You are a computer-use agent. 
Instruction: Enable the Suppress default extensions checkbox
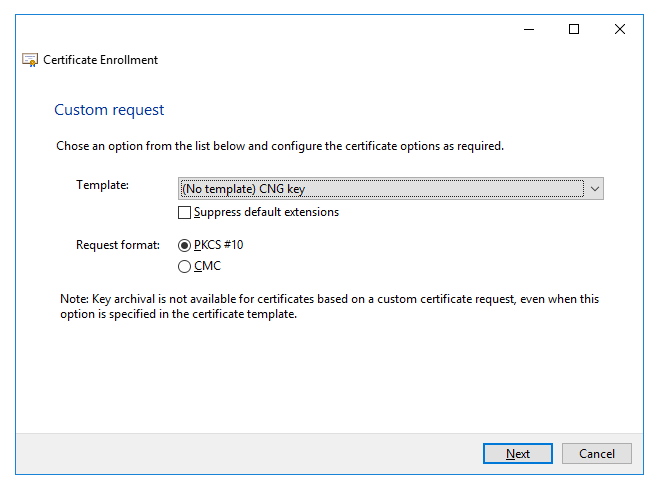point(184,212)
